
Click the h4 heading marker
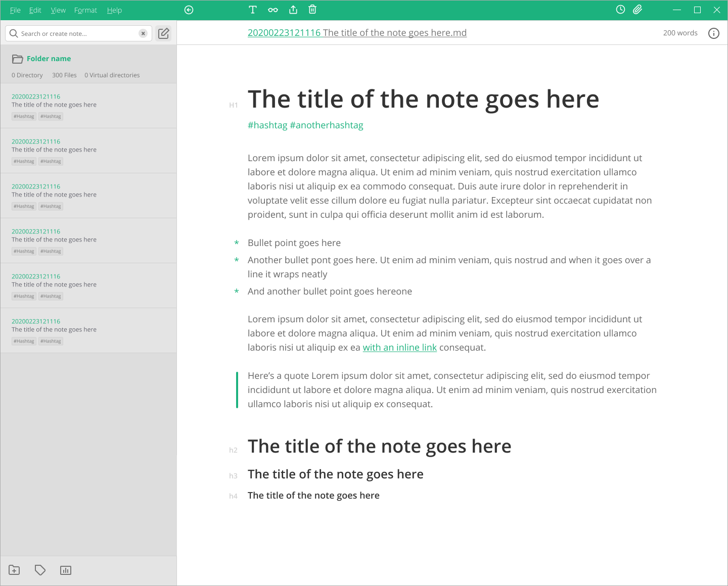point(233,496)
